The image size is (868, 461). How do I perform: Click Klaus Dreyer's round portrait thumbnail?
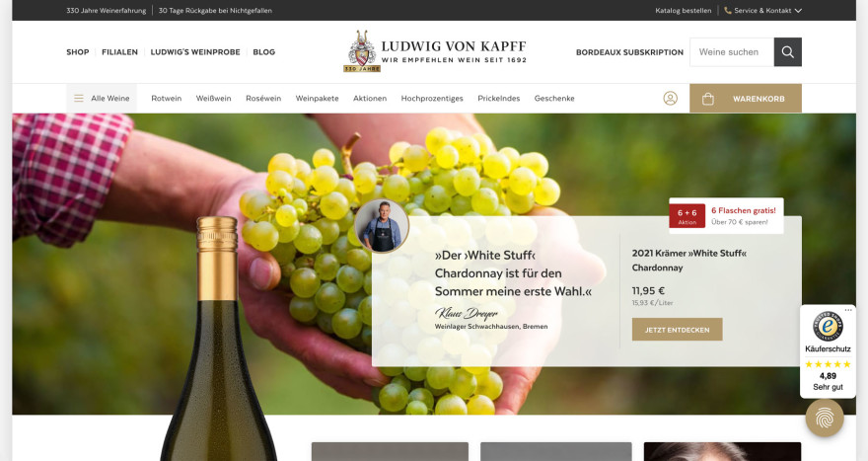pos(382,226)
